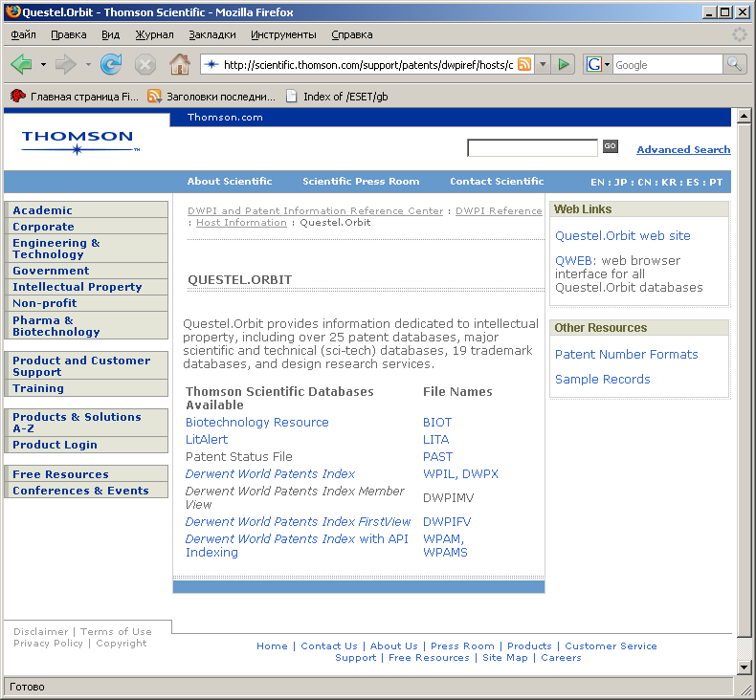Viewport: 756px width, 700px height.
Task: Open the QWEB link
Action: pyautogui.click(x=573, y=261)
